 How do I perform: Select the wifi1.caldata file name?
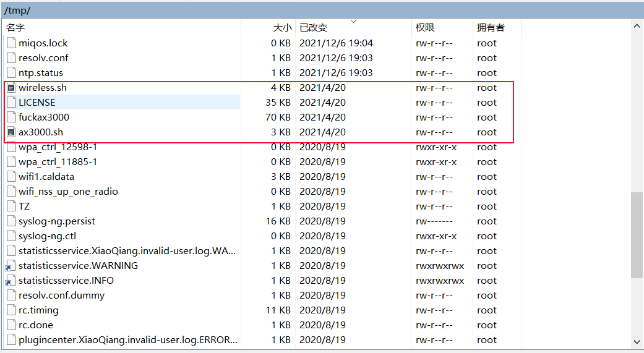point(46,177)
